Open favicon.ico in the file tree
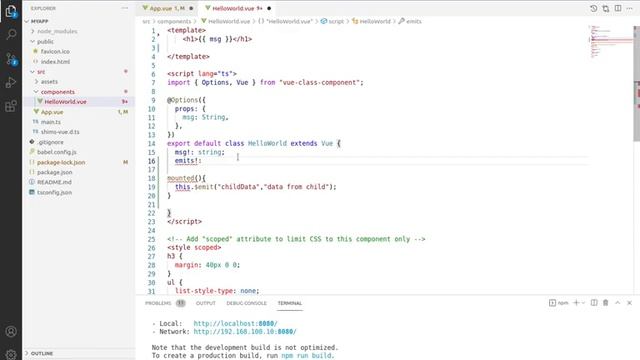This screenshot has height=360, width=640. (x=55, y=51)
